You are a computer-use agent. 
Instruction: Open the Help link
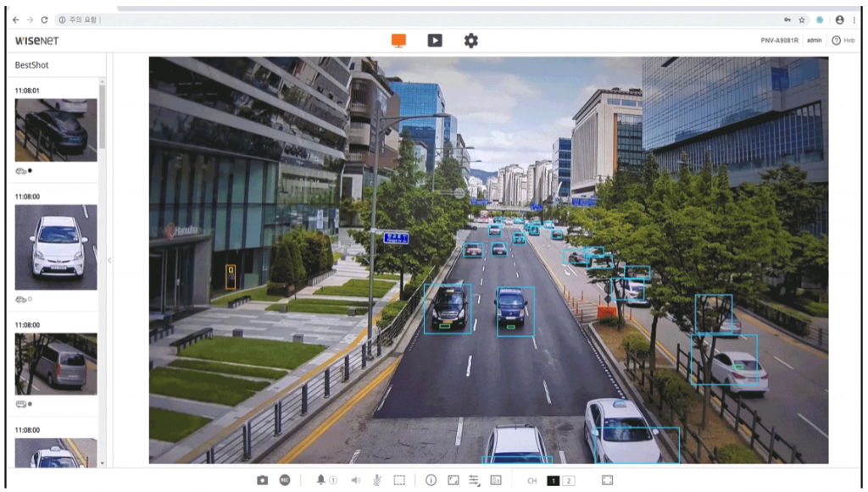tap(849, 41)
